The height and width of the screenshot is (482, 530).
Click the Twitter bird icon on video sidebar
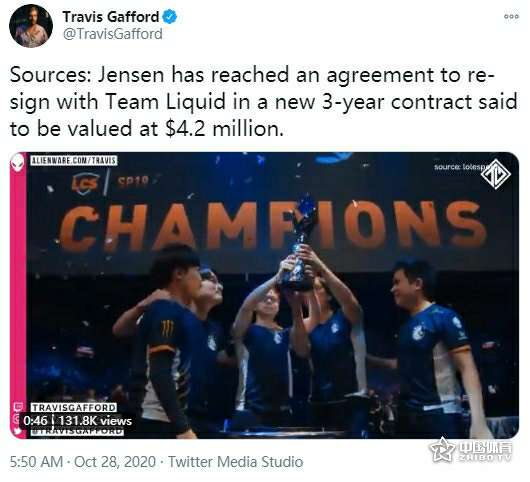18,431
